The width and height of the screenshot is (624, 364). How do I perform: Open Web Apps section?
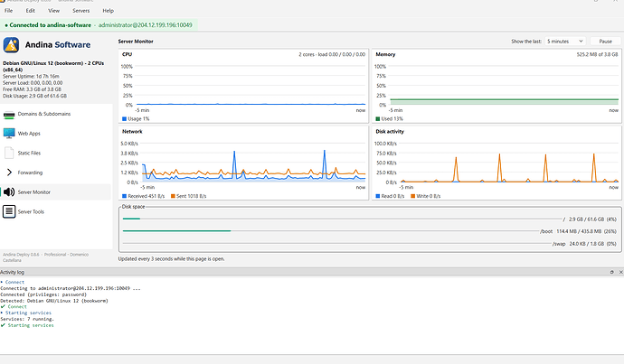tap(56, 134)
